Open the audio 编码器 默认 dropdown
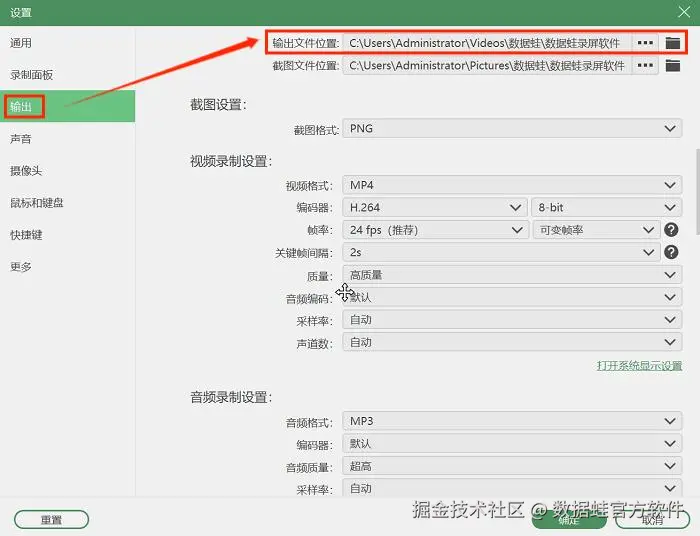The height and width of the screenshot is (536, 700). click(512, 444)
